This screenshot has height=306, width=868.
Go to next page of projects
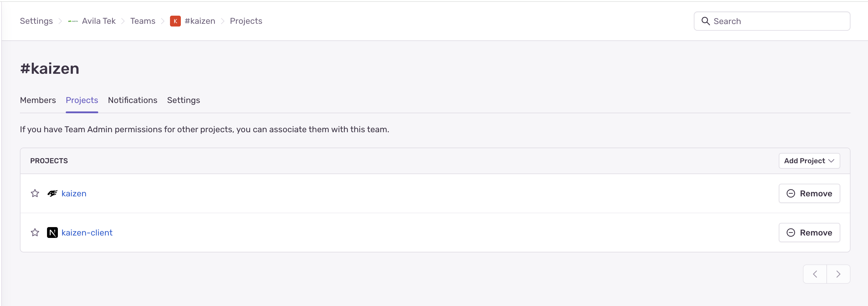838,274
